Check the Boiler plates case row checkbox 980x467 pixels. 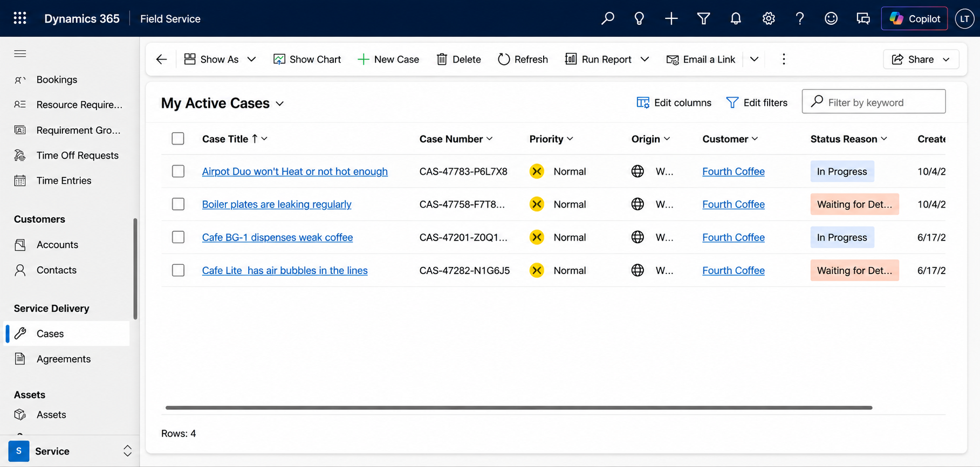tap(178, 204)
